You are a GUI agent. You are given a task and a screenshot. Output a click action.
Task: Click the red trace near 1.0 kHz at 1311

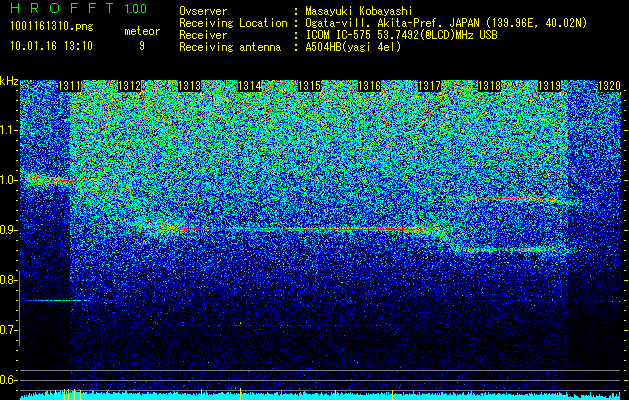64,181
